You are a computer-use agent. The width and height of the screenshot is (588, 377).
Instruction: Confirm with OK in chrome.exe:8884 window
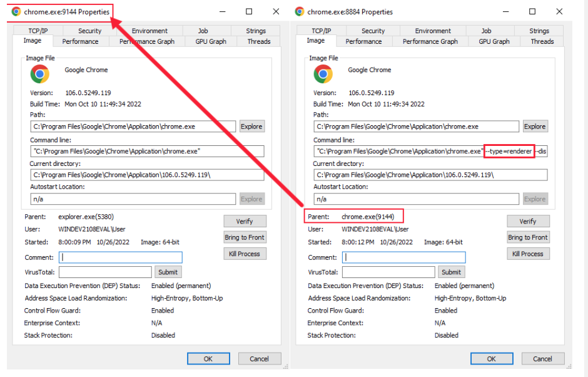[492, 359]
